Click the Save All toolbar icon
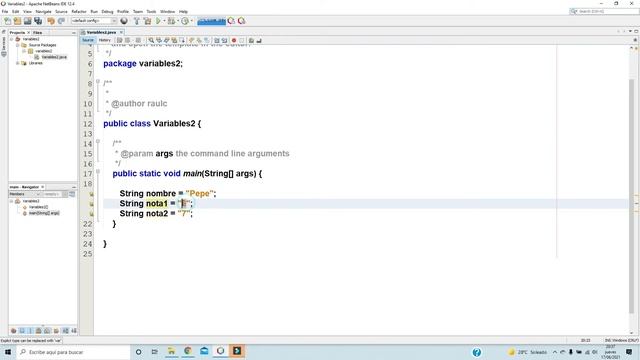The image size is (640, 360). coord(38,21)
